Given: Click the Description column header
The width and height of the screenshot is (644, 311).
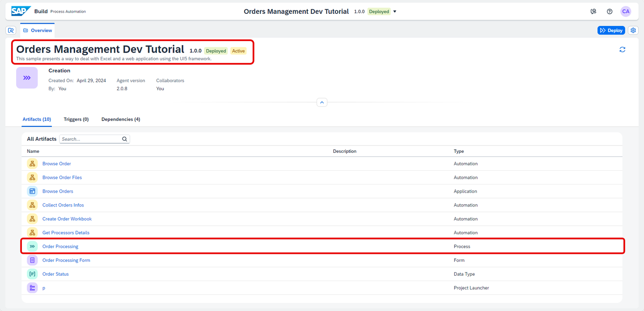Looking at the screenshot, I should 345,151.
